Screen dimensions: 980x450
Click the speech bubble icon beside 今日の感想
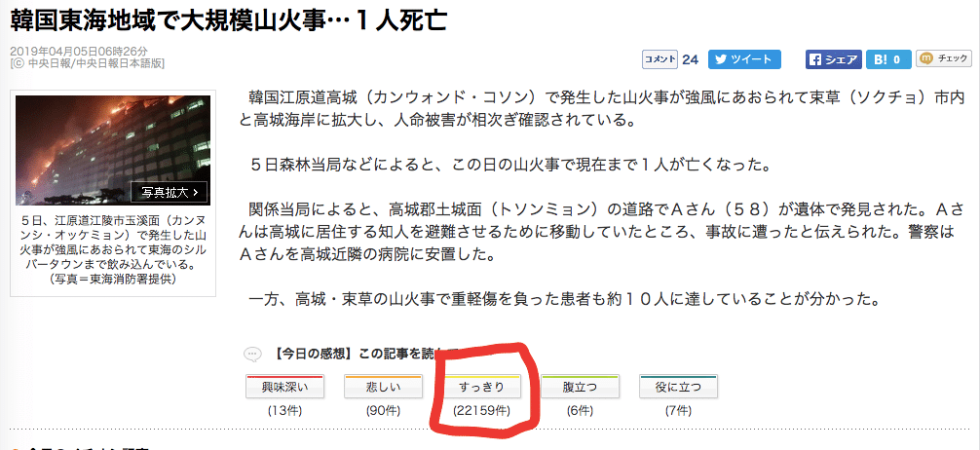click(x=252, y=353)
